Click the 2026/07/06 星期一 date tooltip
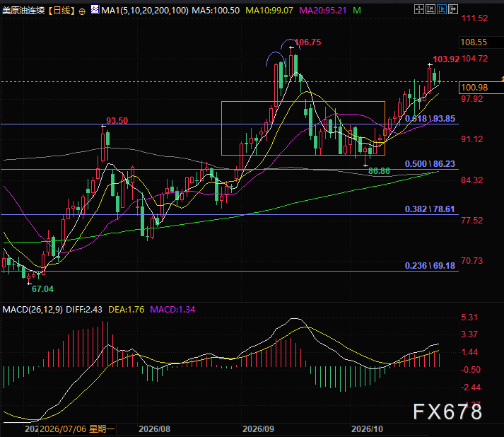This screenshot has width=504, height=437. (x=77, y=429)
